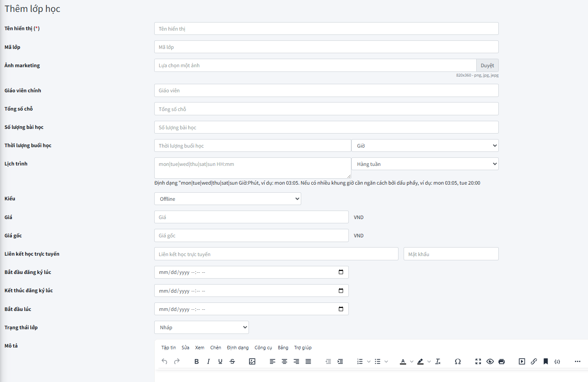Viewport: 588px width, 382px height.
Task: Open the Trạng thái lớp Nháp dropdown
Action: pyautogui.click(x=201, y=328)
